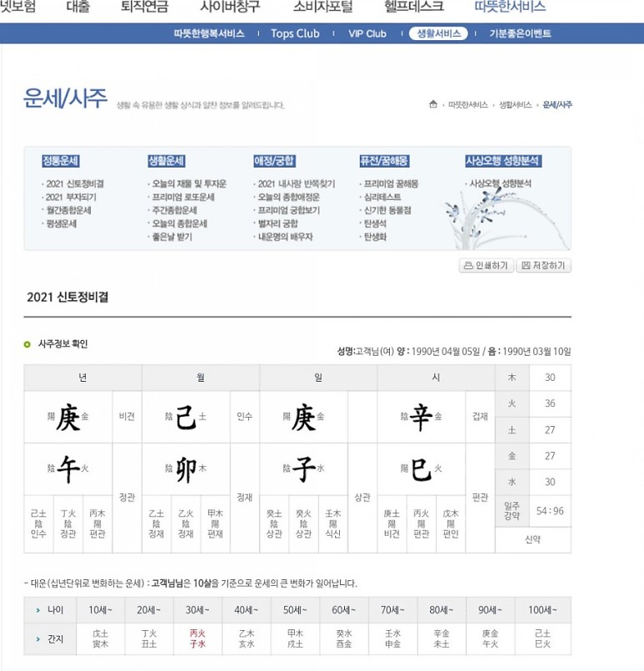Image resolution: width=644 pixels, height=671 pixels.
Task: Open the 퇴직연금 top menu
Action: 144,7
